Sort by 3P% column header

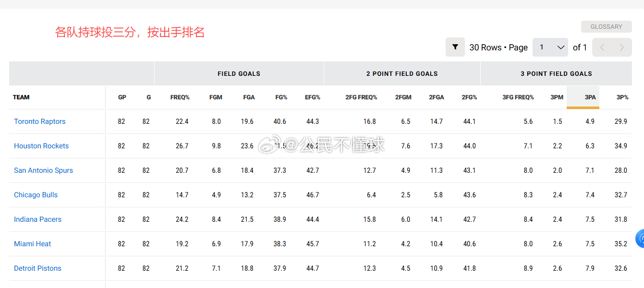tap(622, 97)
